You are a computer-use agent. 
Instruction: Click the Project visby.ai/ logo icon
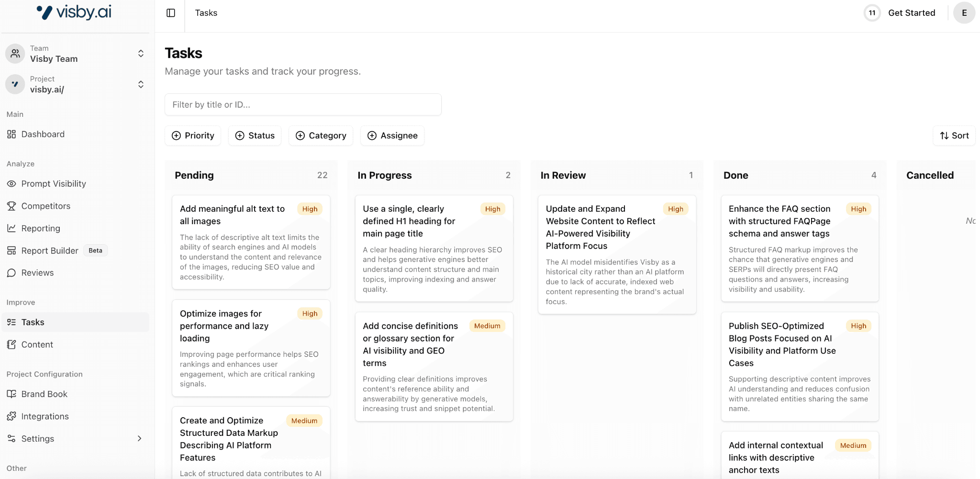(15, 84)
